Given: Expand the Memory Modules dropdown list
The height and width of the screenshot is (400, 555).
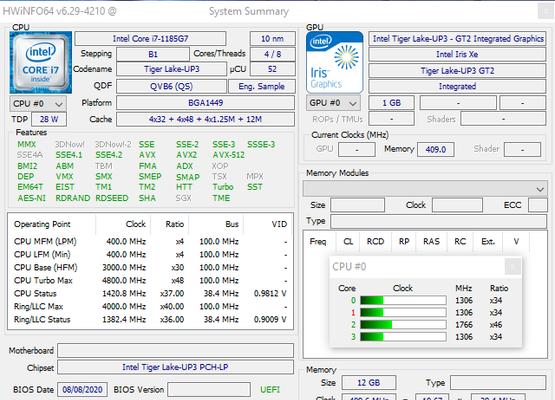Looking at the screenshot, I should pos(425,189).
